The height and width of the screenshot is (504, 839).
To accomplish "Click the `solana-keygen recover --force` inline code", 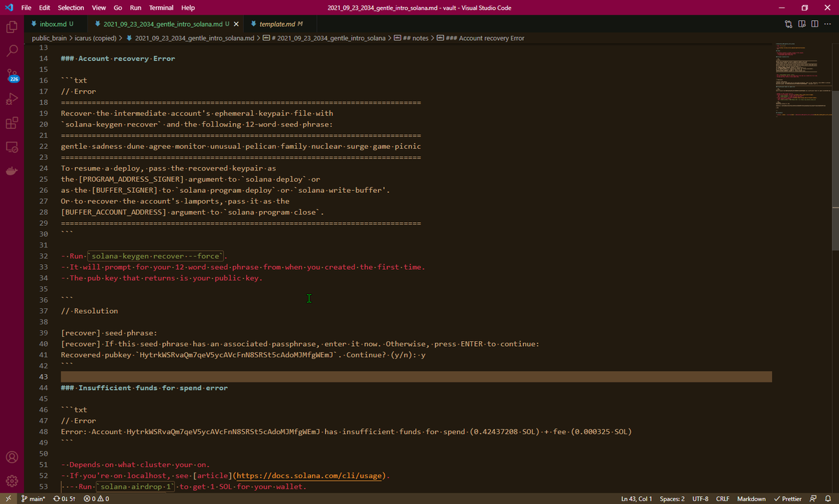I will [157, 256].
